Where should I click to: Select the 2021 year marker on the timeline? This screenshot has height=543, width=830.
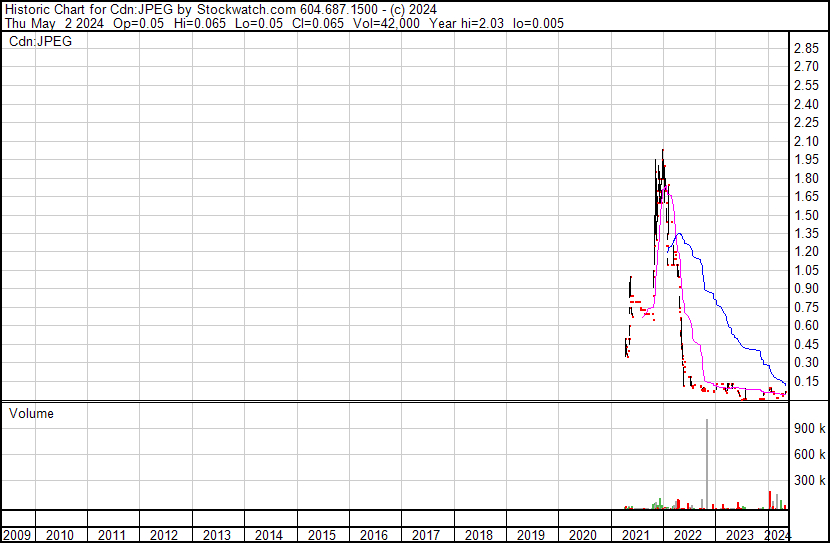(x=634, y=535)
